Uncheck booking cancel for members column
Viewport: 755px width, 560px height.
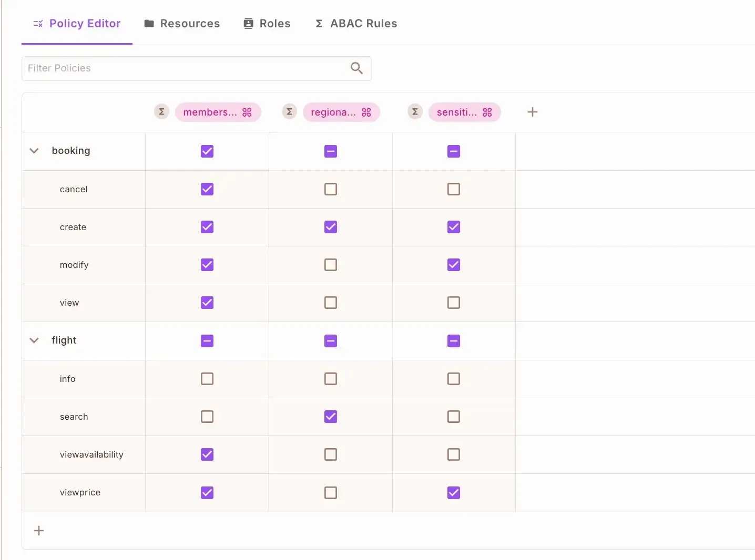[207, 189]
